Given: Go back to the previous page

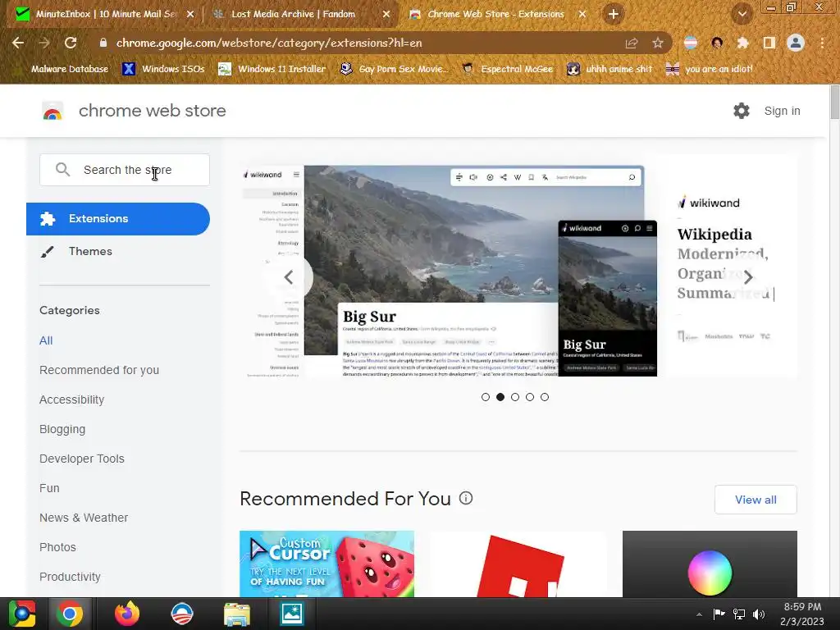Looking at the screenshot, I should pyautogui.click(x=18, y=43).
